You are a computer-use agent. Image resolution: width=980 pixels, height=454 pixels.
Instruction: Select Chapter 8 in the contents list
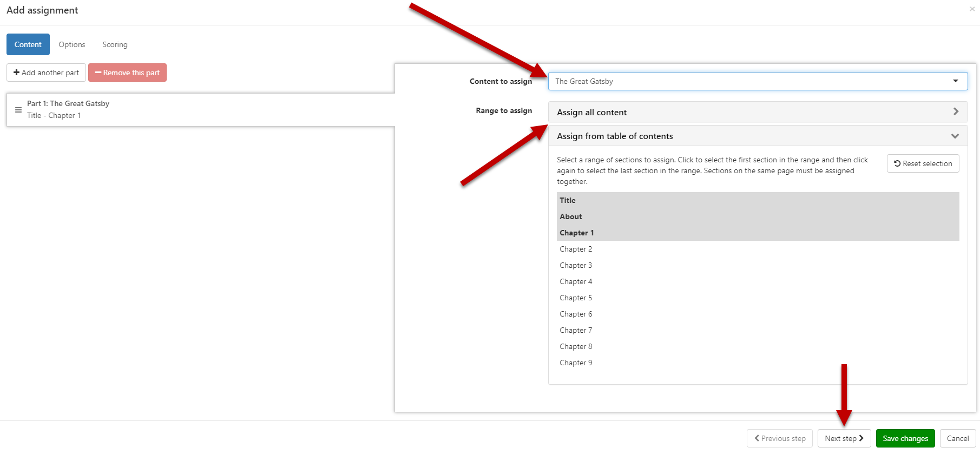pos(758,346)
